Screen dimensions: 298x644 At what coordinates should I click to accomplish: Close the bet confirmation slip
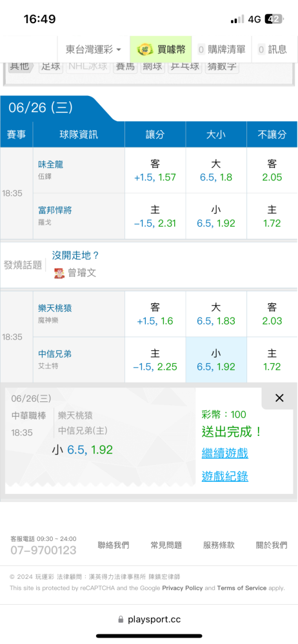point(279,397)
